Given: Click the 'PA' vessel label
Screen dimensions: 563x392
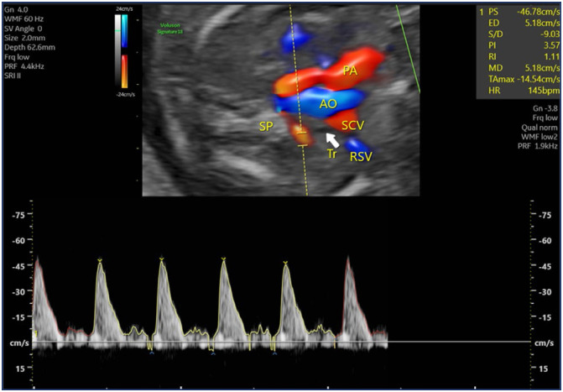Looking at the screenshot, I should [x=350, y=71].
